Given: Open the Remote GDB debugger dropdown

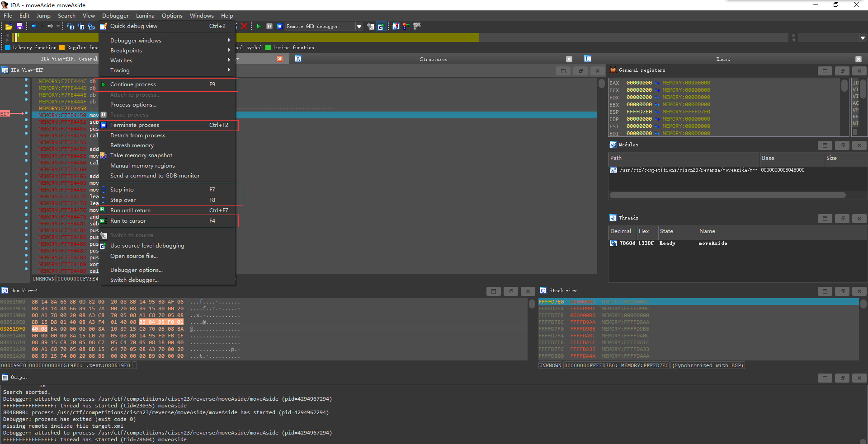Looking at the screenshot, I should tap(359, 27).
